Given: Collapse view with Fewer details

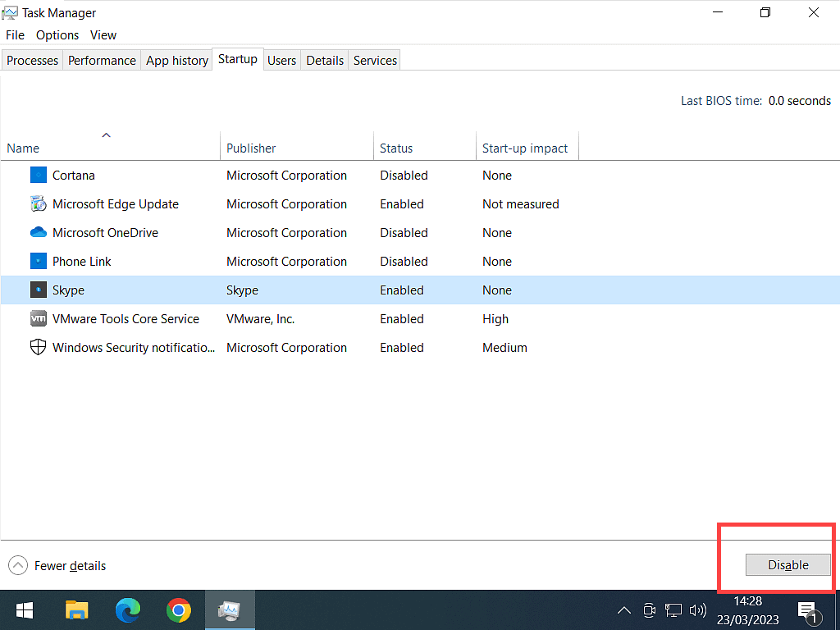Looking at the screenshot, I should (x=57, y=566).
